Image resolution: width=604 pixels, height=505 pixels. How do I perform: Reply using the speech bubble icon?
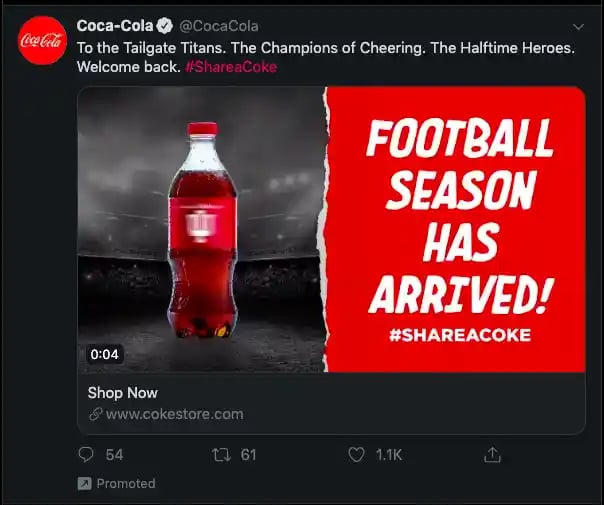coord(86,455)
